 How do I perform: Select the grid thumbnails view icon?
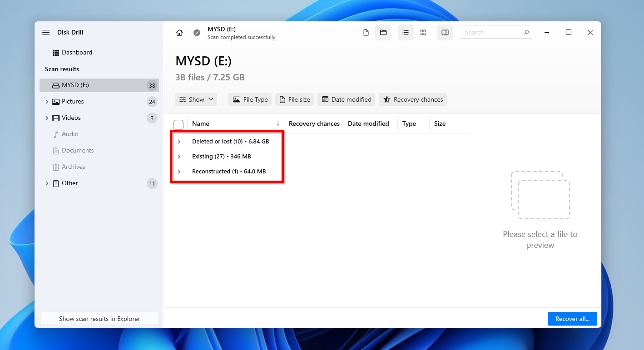(x=423, y=33)
